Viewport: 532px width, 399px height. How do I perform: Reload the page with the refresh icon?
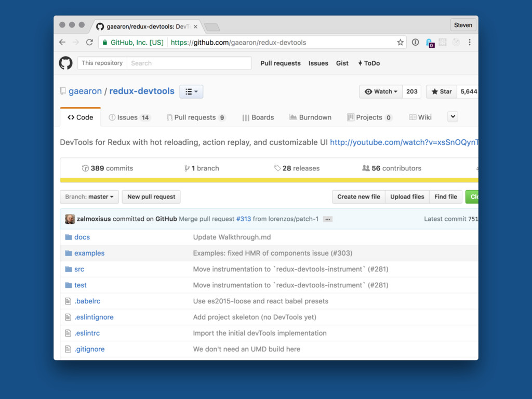pos(89,43)
